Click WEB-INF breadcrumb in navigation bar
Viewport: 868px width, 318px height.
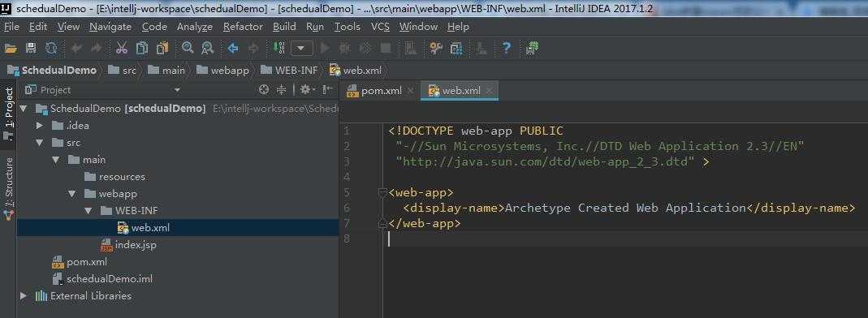[x=289, y=71]
